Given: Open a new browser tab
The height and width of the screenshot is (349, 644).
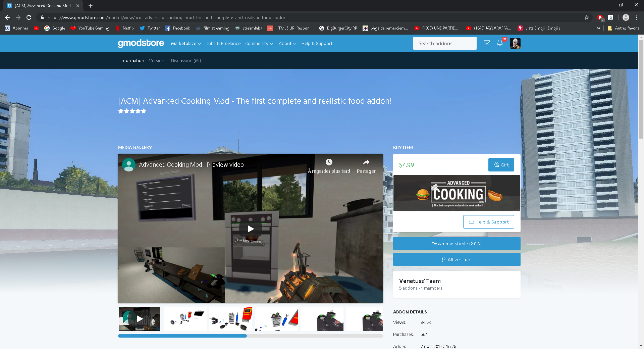Looking at the screenshot, I should pos(91,6).
